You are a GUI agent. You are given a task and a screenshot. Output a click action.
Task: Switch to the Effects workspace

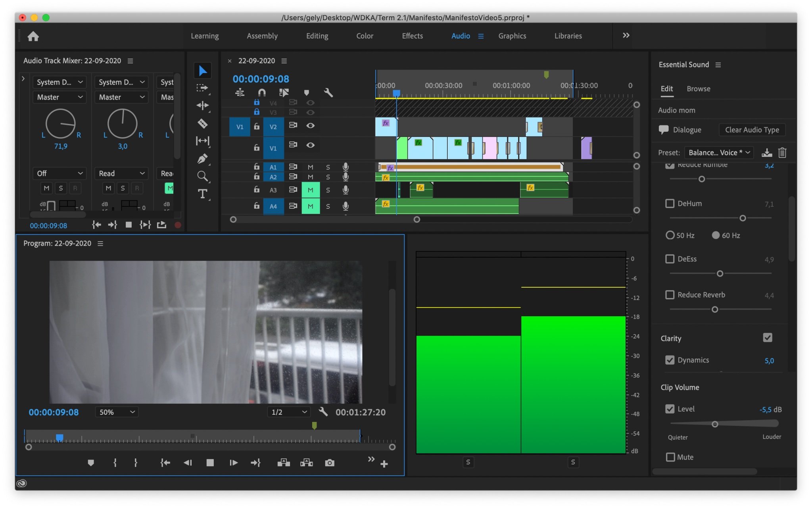pos(412,36)
